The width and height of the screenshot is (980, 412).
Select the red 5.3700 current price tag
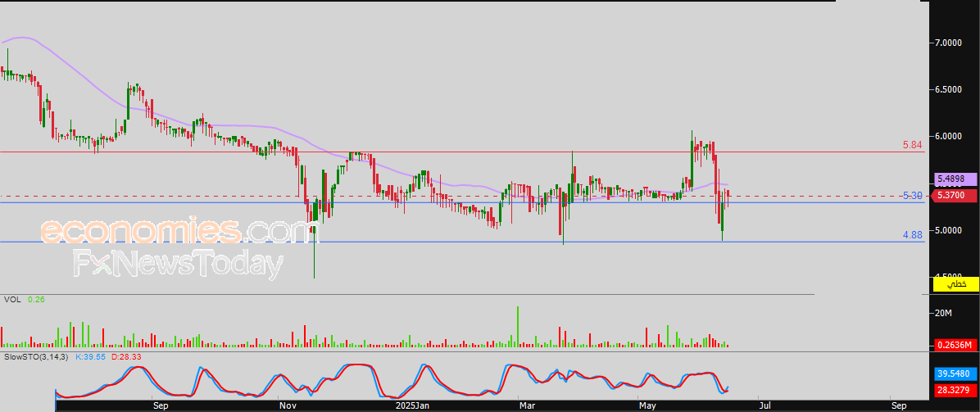click(955, 196)
